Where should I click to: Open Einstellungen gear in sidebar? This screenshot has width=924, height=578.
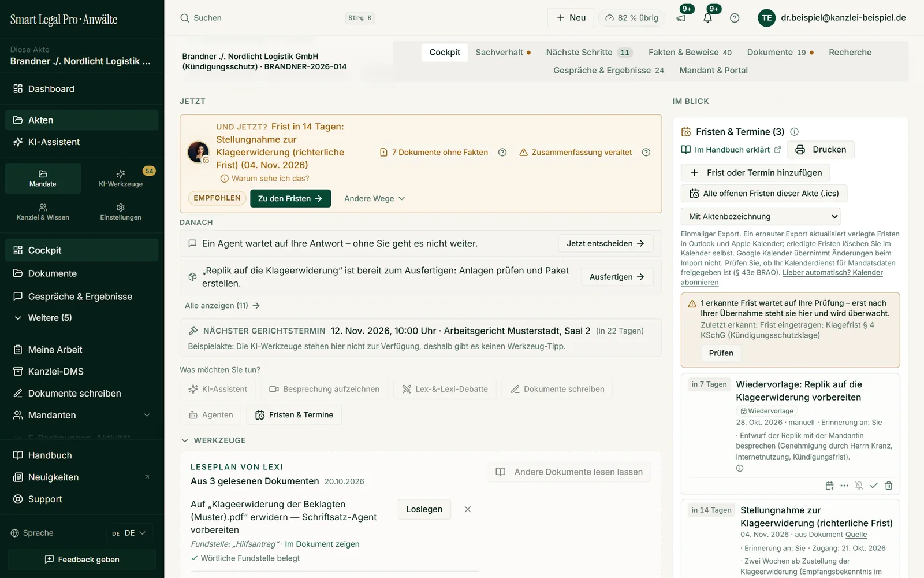coord(121,212)
